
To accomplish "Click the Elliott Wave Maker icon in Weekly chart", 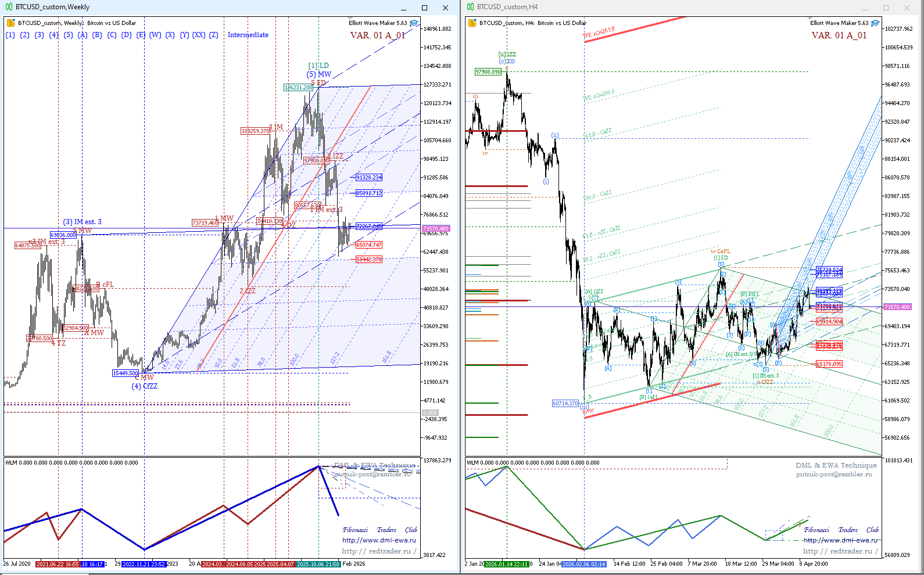I will (x=414, y=23).
